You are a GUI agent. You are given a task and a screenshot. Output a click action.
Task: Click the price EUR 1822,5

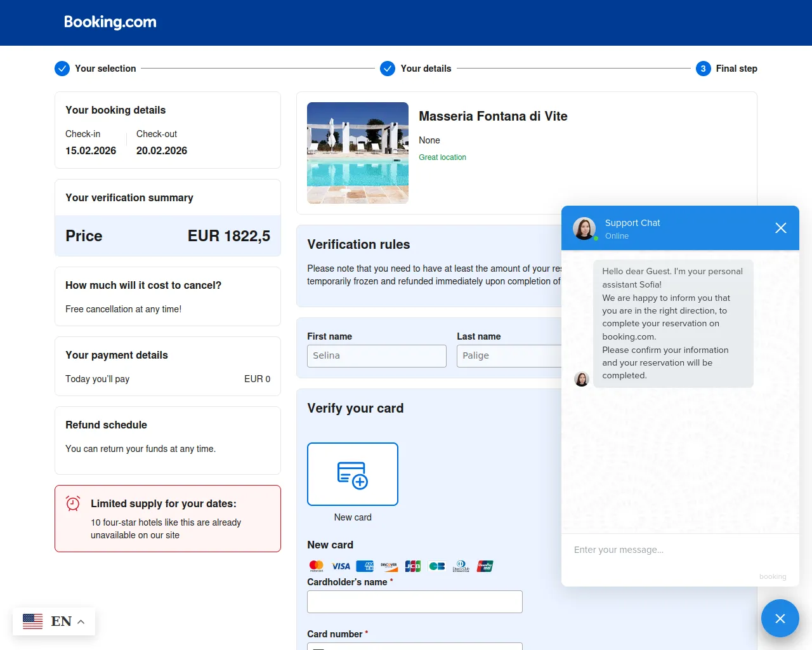(229, 236)
